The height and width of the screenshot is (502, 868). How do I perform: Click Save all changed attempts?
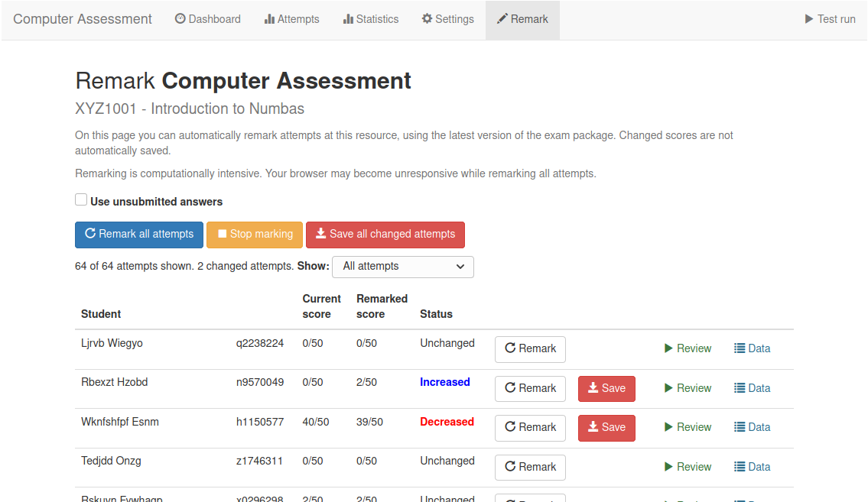(385, 235)
